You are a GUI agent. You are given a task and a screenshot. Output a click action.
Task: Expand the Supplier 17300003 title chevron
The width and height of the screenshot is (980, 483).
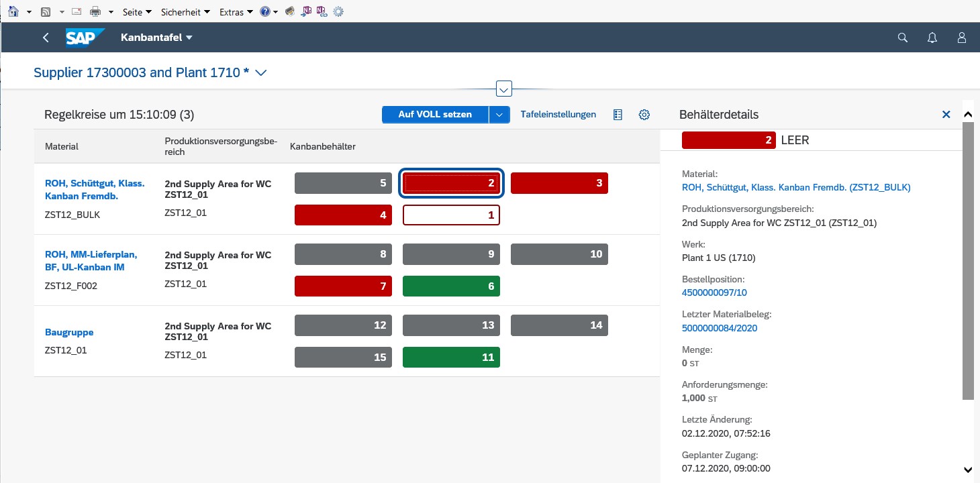pyautogui.click(x=260, y=72)
